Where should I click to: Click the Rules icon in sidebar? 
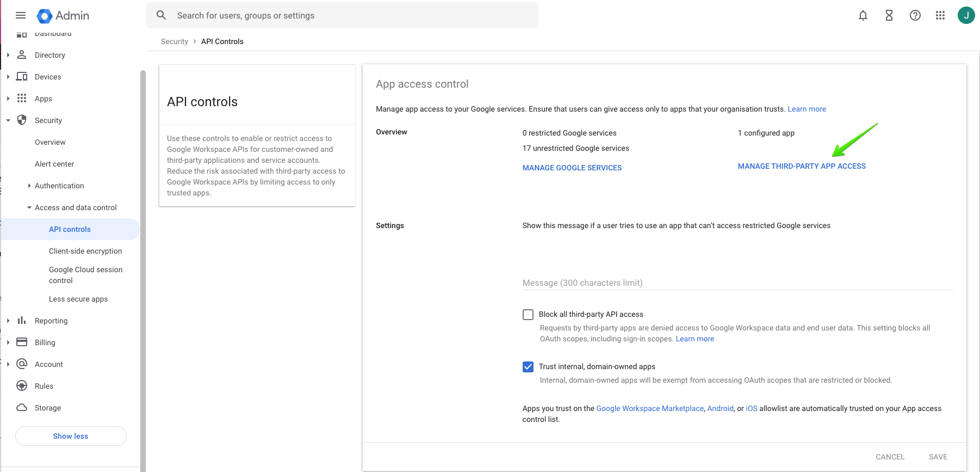(x=22, y=385)
